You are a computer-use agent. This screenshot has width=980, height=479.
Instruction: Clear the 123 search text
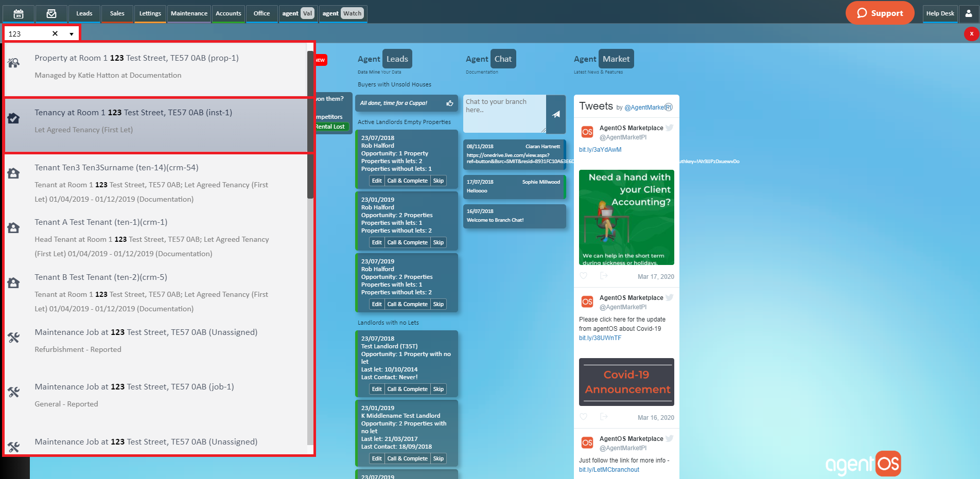[55, 34]
